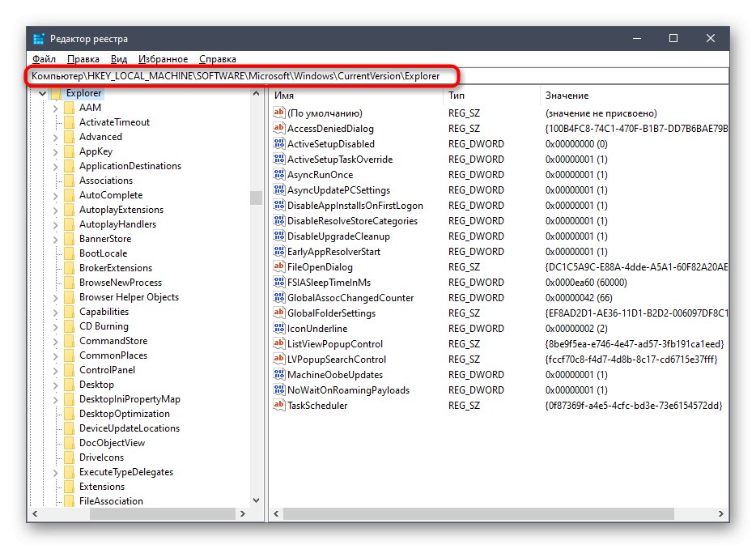
Task: Click the string icon of TaskScheduler value
Action: pyautogui.click(x=278, y=406)
